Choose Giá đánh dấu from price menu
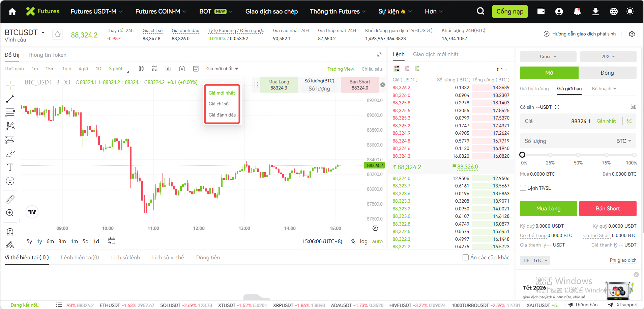This screenshot has height=309, width=644. (222, 115)
